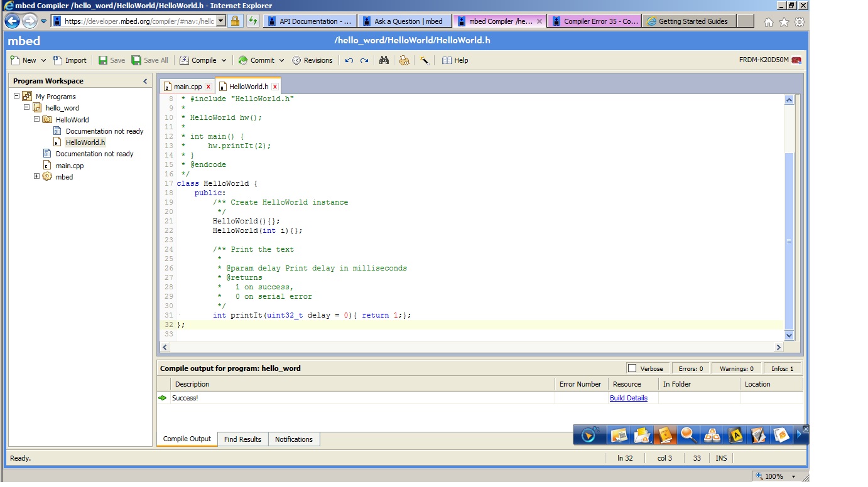This screenshot has height=487, width=868.
Task: Select main.cpp in the workspace tree
Action: (69, 166)
